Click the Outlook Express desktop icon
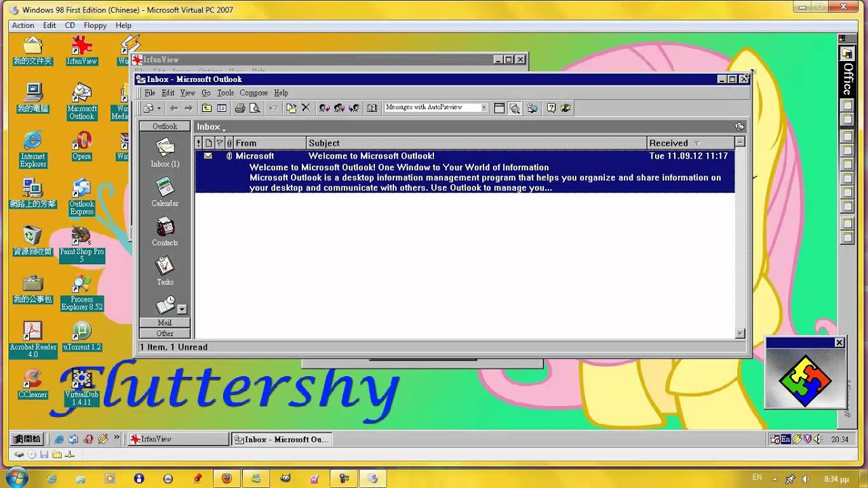The width and height of the screenshot is (868, 488). point(81,197)
